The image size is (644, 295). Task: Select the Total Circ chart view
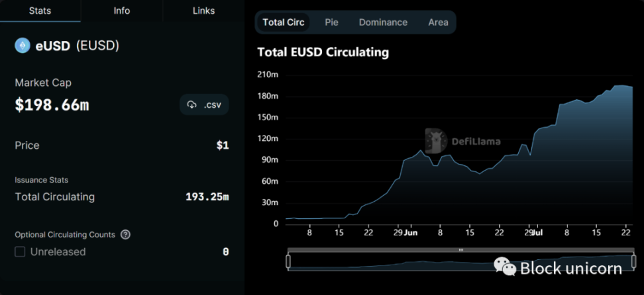284,22
